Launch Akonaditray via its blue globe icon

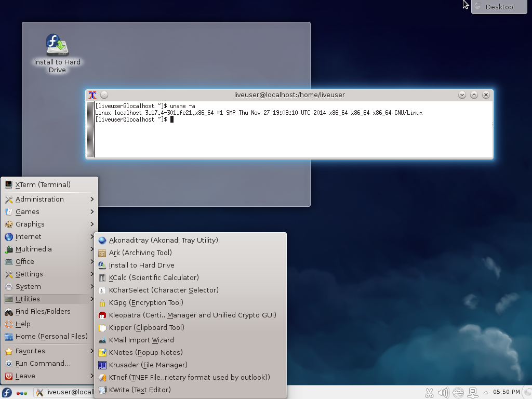pyautogui.click(x=102, y=241)
